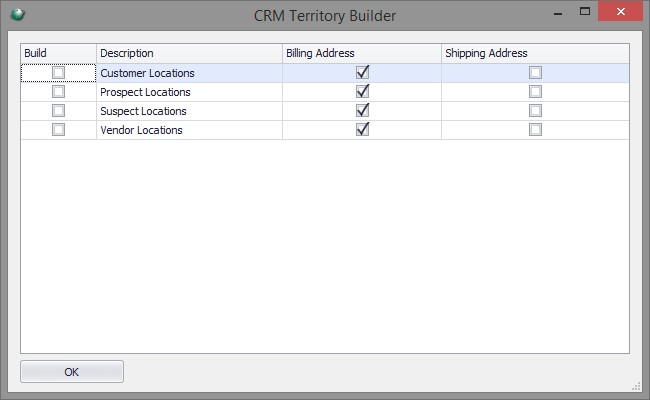
Task: Check the Build box for Prospect Locations
Action: pos(58,92)
